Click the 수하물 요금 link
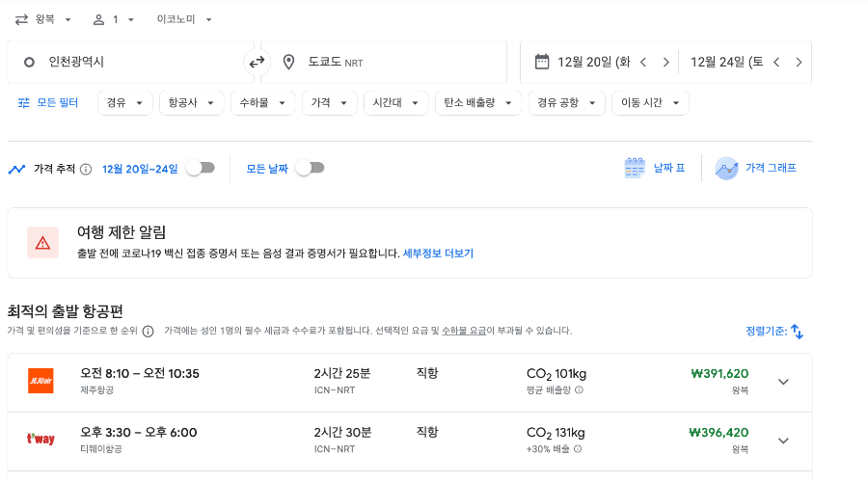868x482 pixels. (x=464, y=331)
